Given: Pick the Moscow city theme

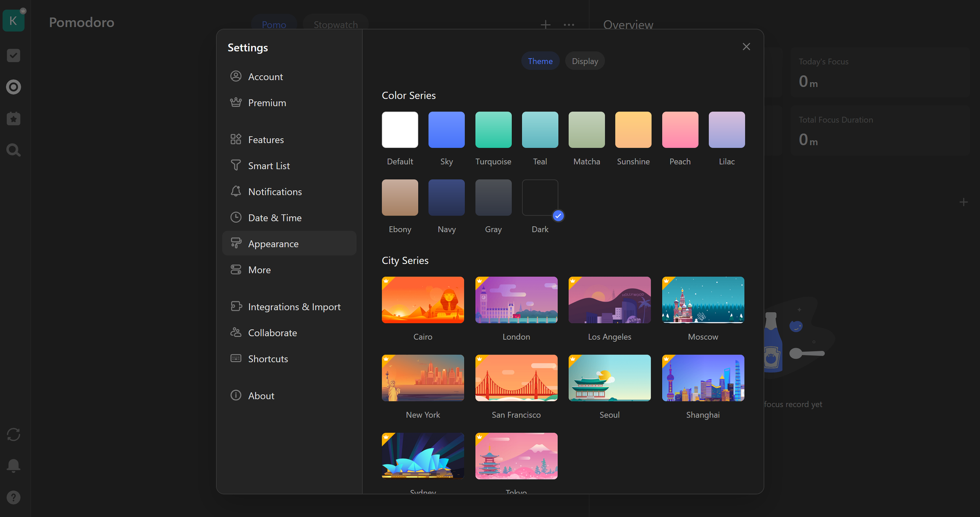Looking at the screenshot, I should click(702, 300).
